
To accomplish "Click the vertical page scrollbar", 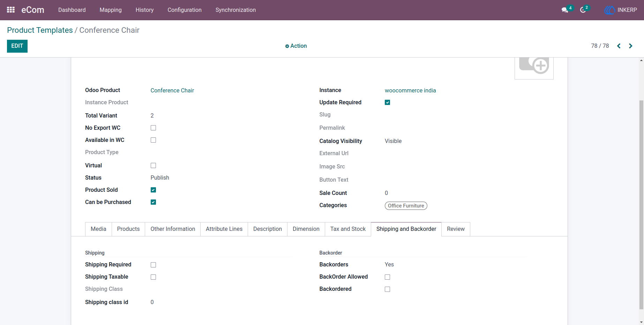I will coord(641,205).
